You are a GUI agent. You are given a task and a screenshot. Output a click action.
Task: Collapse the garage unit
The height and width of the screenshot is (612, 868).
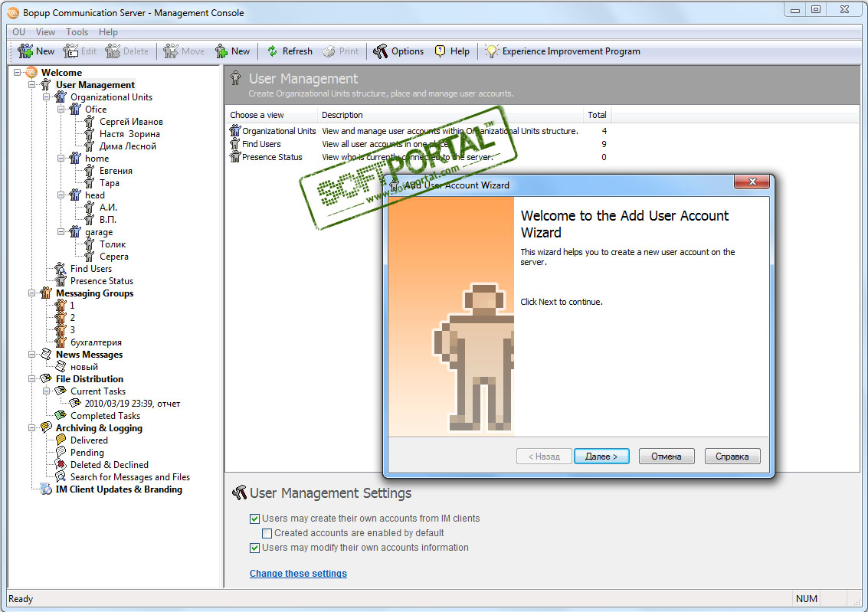point(61,232)
